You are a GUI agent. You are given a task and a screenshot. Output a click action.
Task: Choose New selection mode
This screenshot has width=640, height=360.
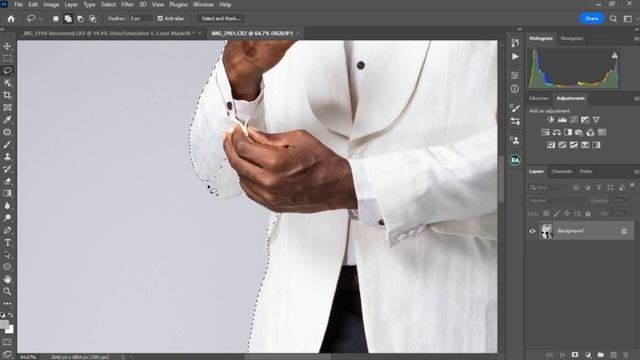tap(56, 19)
